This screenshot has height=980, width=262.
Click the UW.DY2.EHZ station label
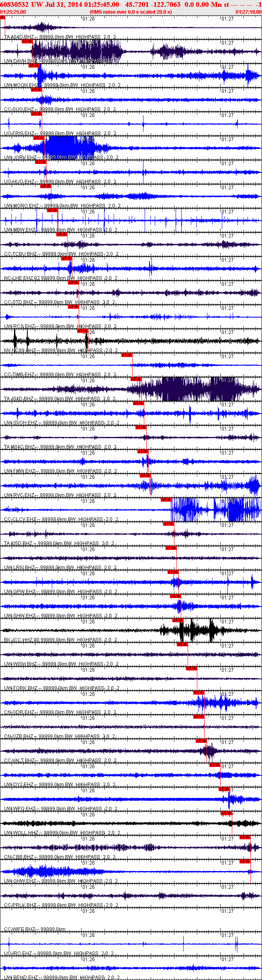(x=19, y=785)
